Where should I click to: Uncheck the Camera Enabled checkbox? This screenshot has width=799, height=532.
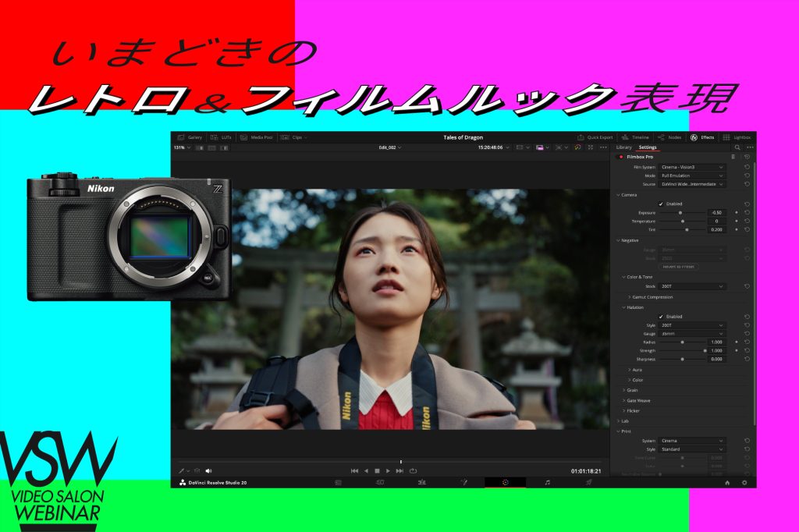[661, 204]
